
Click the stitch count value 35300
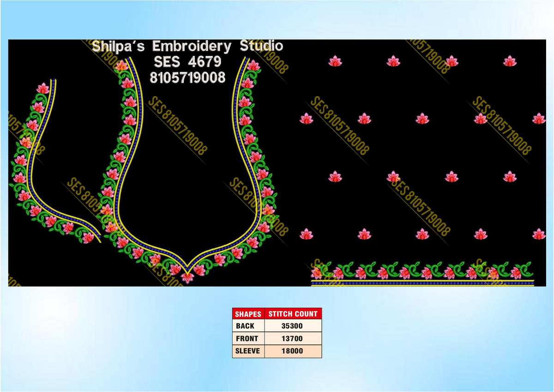[x=292, y=326]
